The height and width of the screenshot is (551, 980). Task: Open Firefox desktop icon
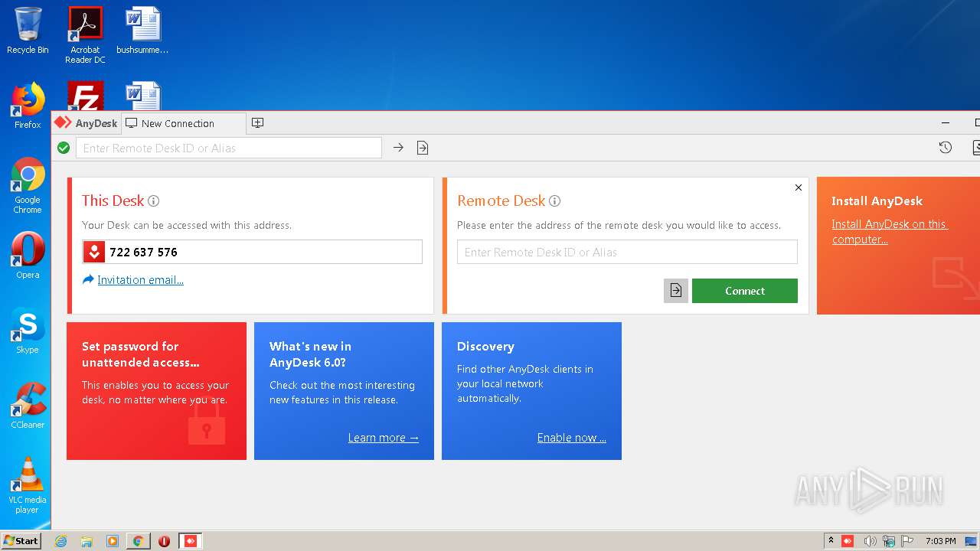click(x=28, y=106)
